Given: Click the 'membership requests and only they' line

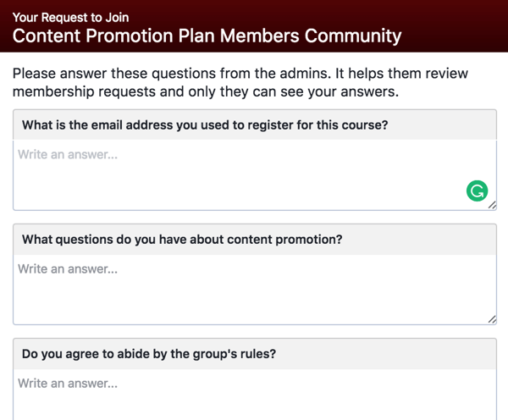Looking at the screenshot, I should (x=206, y=91).
